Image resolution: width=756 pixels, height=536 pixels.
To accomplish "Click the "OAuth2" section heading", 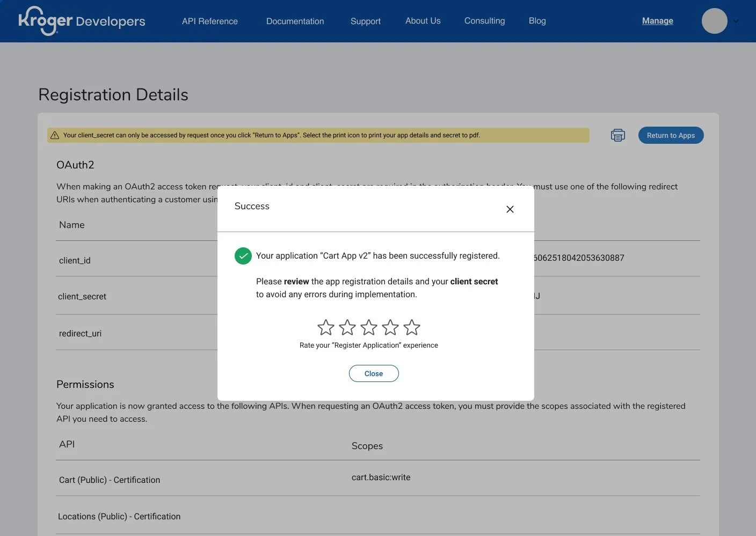I will tap(75, 165).
